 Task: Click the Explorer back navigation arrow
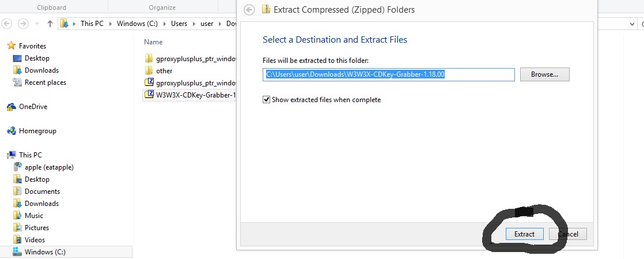pos(7,24)
